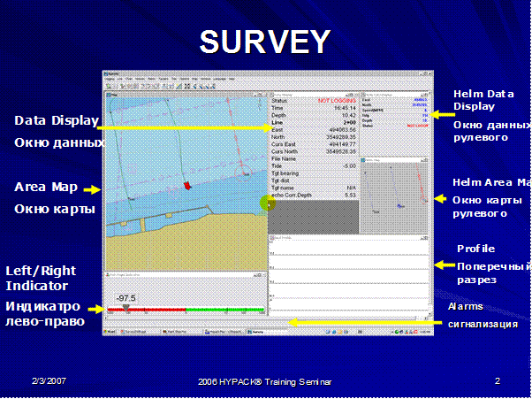Select the File Name row label

tap(284, 159)
